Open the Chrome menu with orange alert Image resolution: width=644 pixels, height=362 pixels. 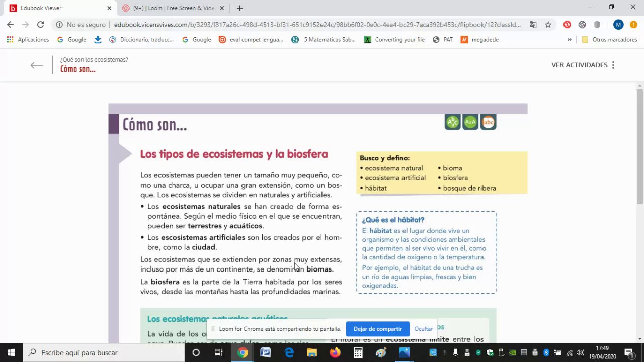coord(634,24)
